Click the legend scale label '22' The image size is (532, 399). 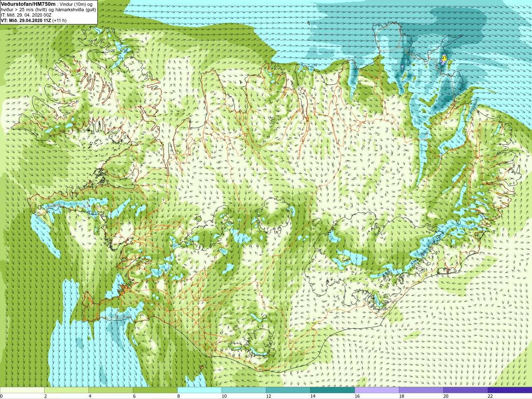click(490, 396)
